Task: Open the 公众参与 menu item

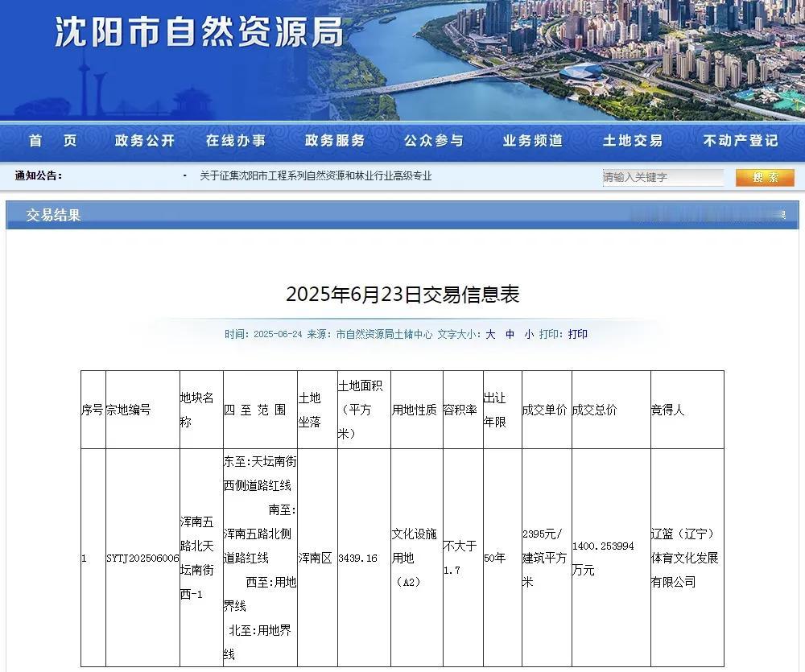Action: pyautogui.click(x=434, y=141)
